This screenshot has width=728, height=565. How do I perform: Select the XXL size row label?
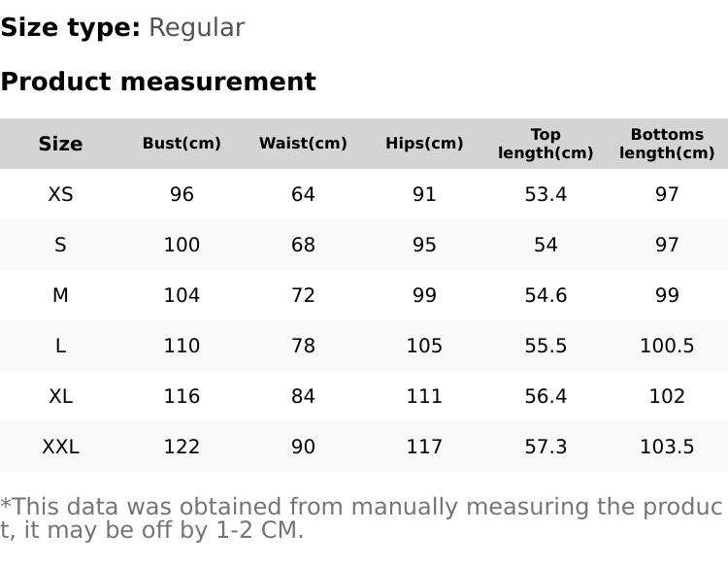coord(60,447)
